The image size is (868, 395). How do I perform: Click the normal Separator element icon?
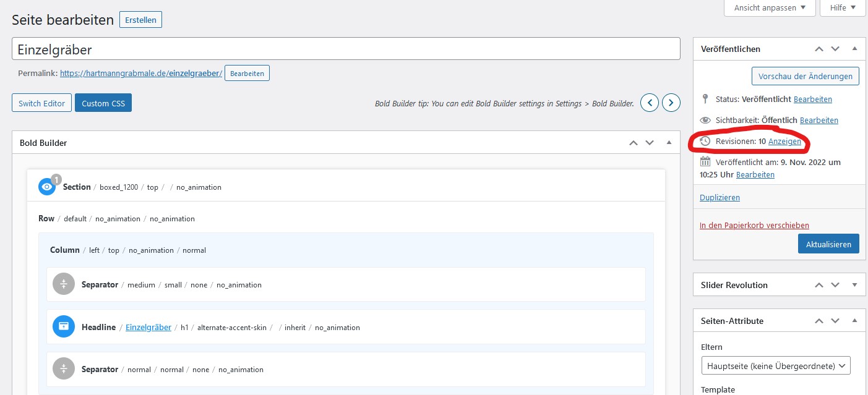64,369
